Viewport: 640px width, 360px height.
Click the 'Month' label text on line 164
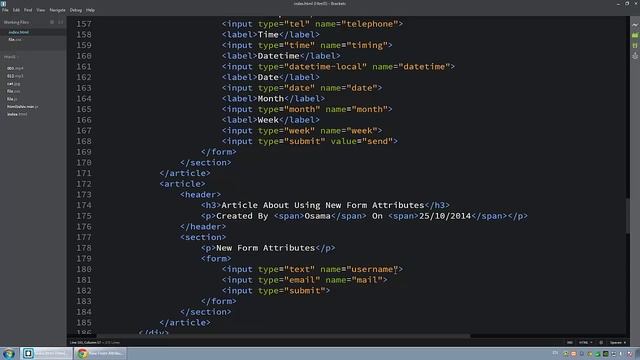pyautogui.click(x=271, y=98)
